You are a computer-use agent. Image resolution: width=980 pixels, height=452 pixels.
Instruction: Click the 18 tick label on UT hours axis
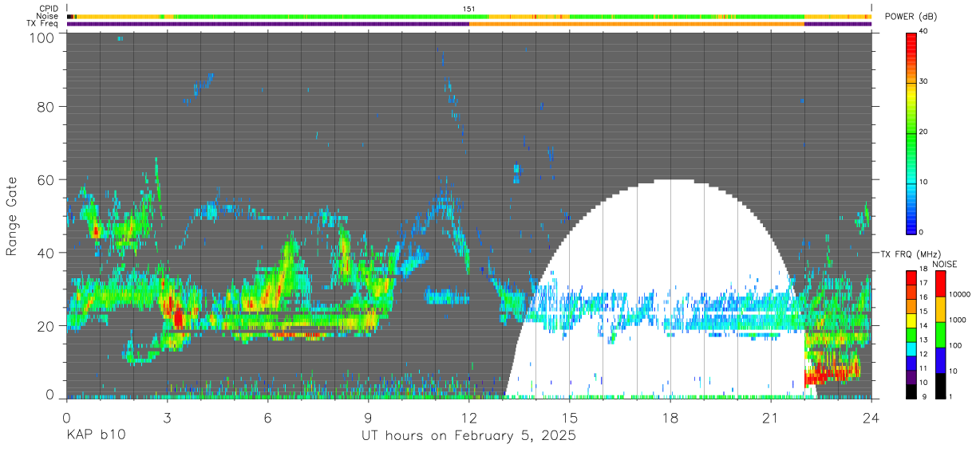(x=670, y=419)
